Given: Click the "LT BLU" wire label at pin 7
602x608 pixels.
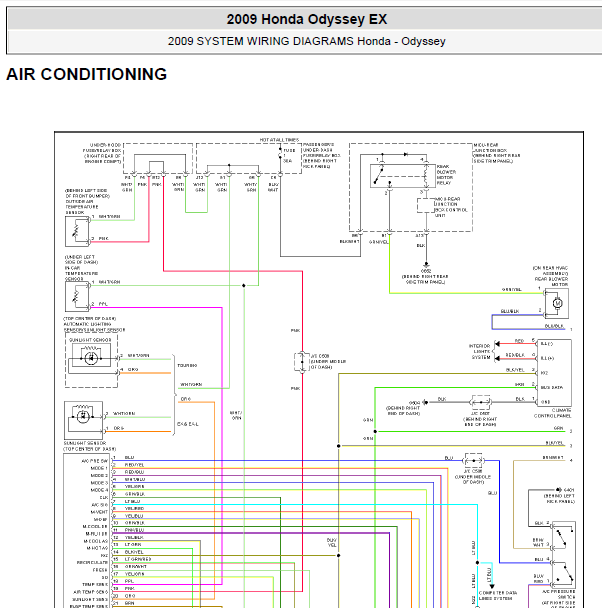Looking at the screenshot, I should coord(132,501).
